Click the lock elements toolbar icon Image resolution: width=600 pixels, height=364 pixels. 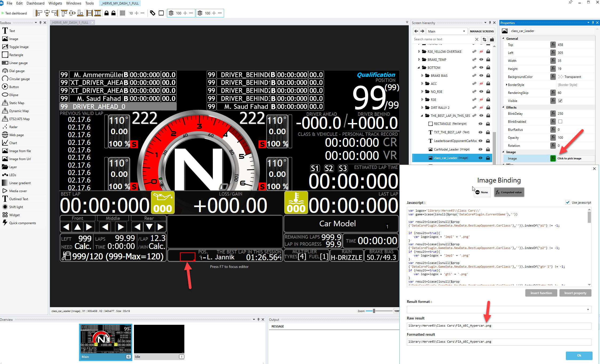point(106,13)
